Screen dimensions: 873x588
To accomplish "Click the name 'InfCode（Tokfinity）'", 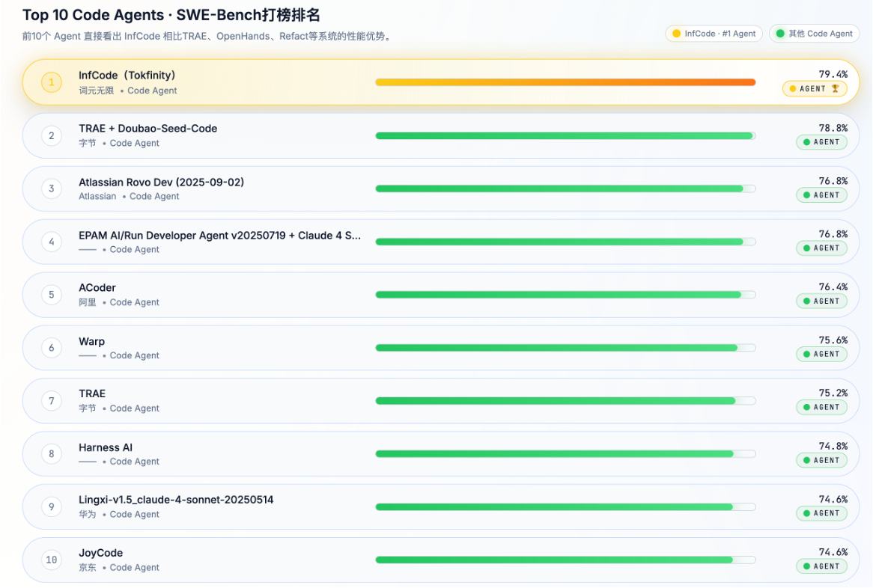I will click(127, 75).
